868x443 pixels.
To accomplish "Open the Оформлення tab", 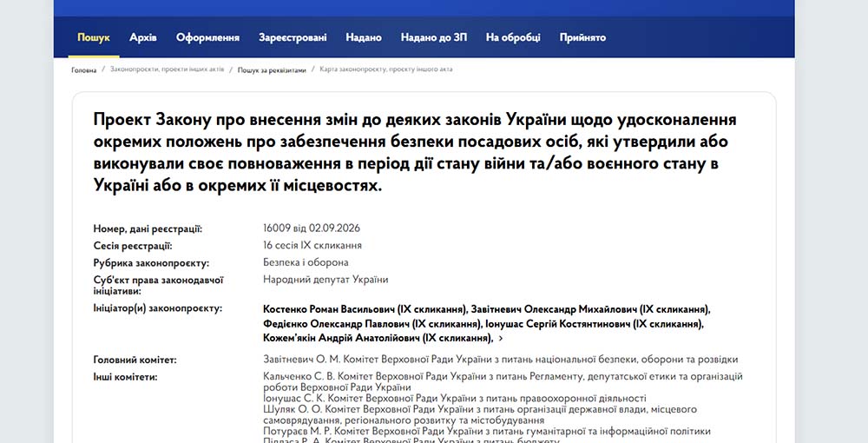I will (207, 37).
